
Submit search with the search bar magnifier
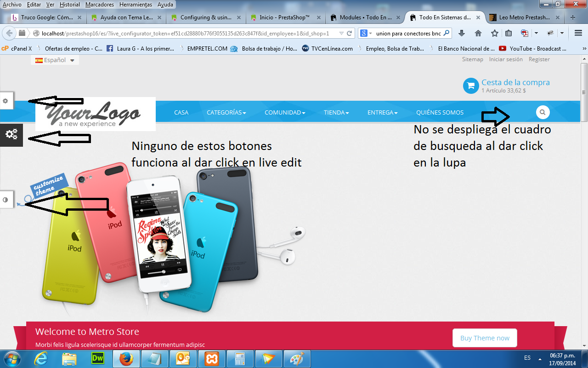[446, 33]
